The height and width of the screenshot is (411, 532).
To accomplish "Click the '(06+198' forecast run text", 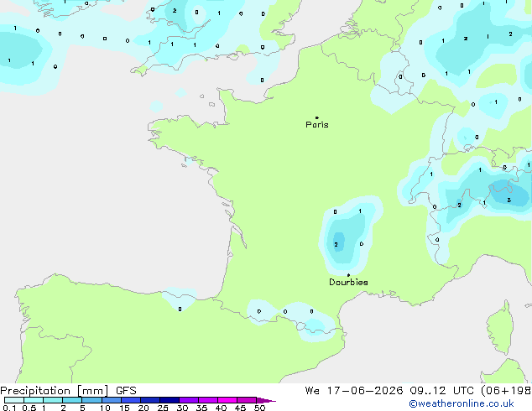I will pos(506,391).
